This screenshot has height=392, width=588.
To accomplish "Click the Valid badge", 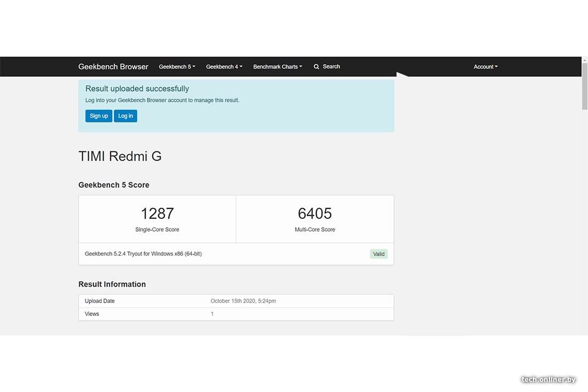I will pos(379,254).
